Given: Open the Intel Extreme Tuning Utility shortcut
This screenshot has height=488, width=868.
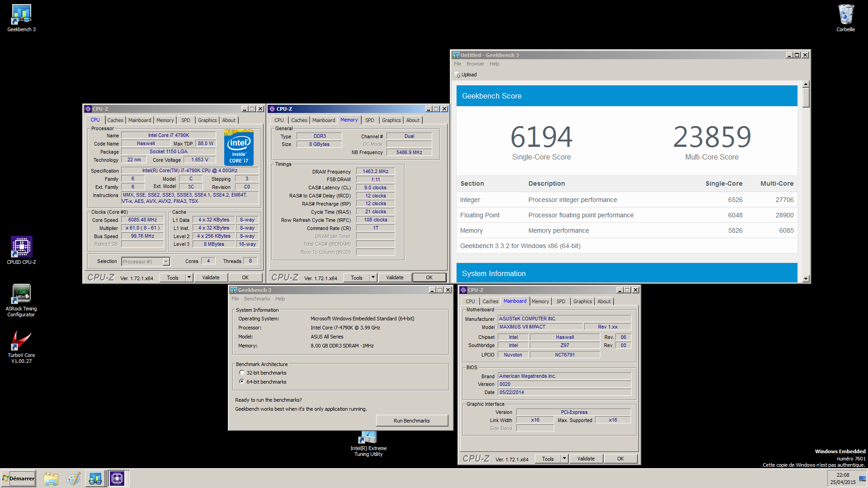Looking at the screenshot, I should coord(368,444).
